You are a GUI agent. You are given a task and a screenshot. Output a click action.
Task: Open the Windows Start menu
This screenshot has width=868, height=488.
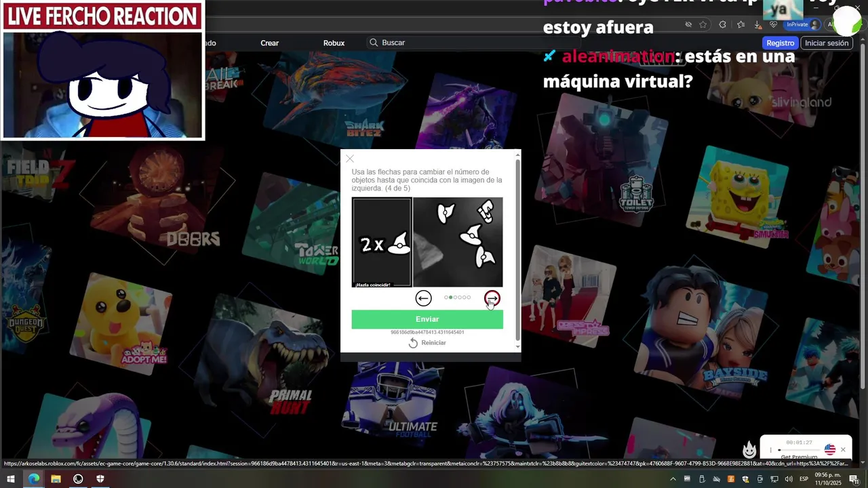click(11, 479)
